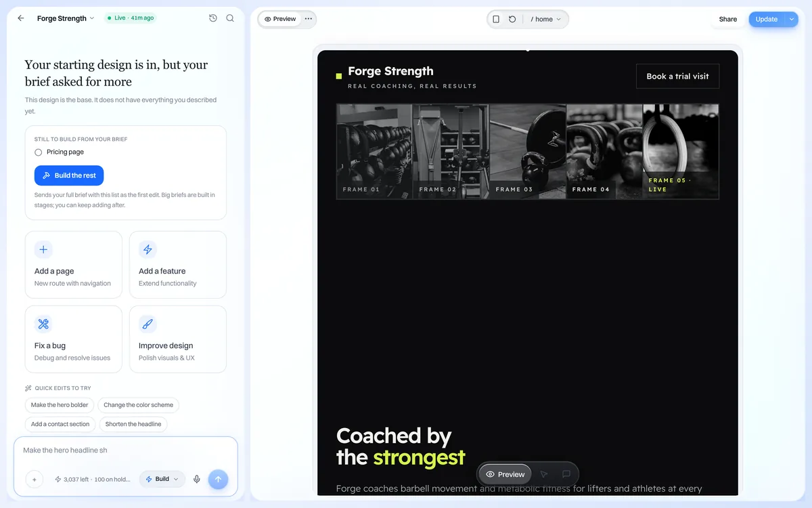Switch to Preview mode in top-left pill
Screen dimensions: 812x508
[x=280, y=19]
